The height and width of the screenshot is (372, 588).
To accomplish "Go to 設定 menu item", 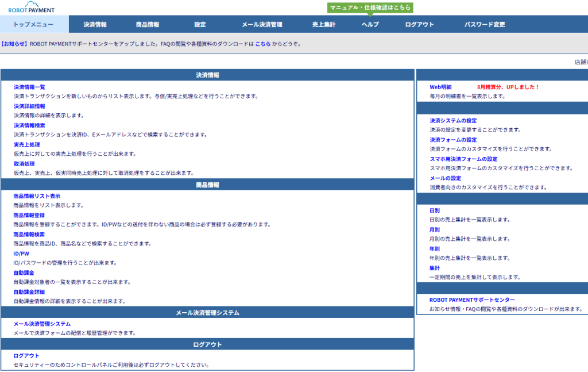I will pyautogui.click(x=200, y=25).
